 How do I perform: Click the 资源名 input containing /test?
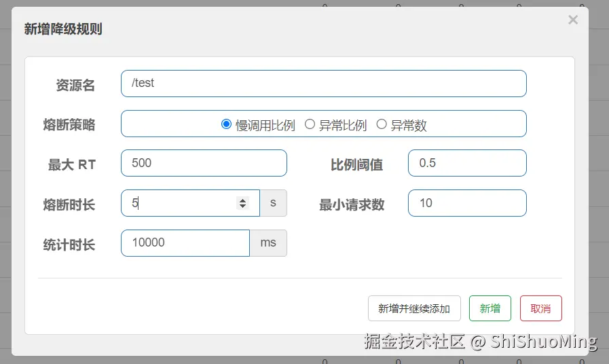coord(324,84)
